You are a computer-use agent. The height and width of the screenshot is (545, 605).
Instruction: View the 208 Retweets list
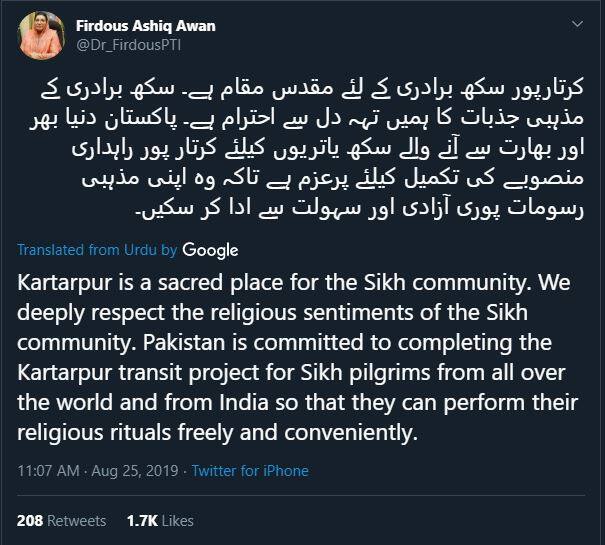pos(61,521)
